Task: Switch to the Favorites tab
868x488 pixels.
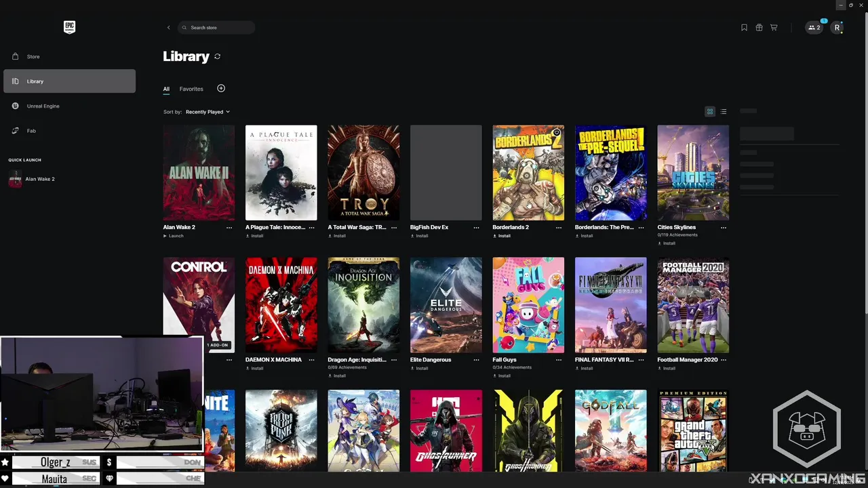Action: [191, 89]
